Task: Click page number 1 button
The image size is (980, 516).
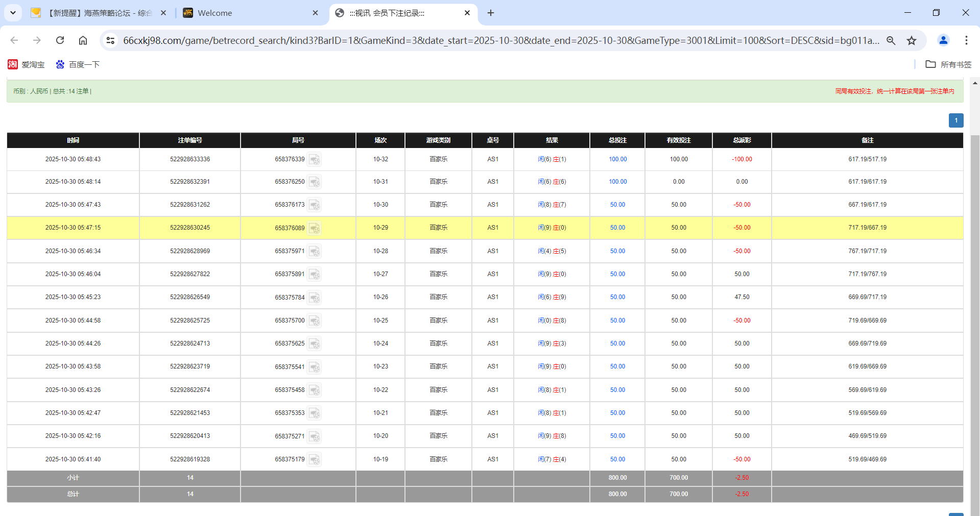Action: click(956, 120)
